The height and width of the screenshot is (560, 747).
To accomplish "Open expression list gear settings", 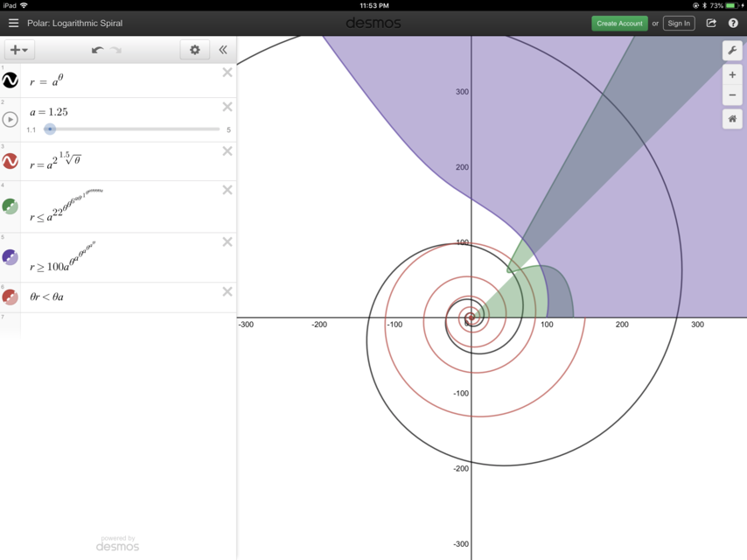I will (194, 50).
